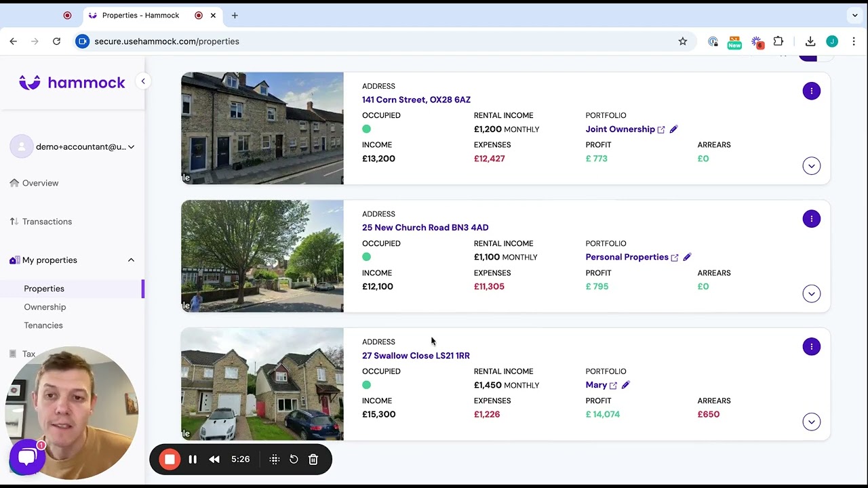Open the Mary portfolio link

(x=596, y=385)
